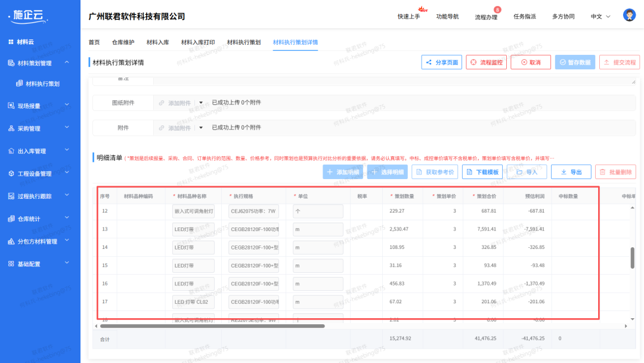Expand the 现场报量 menu group
Viewport: 644px width, 363px height.
[67, 105]
